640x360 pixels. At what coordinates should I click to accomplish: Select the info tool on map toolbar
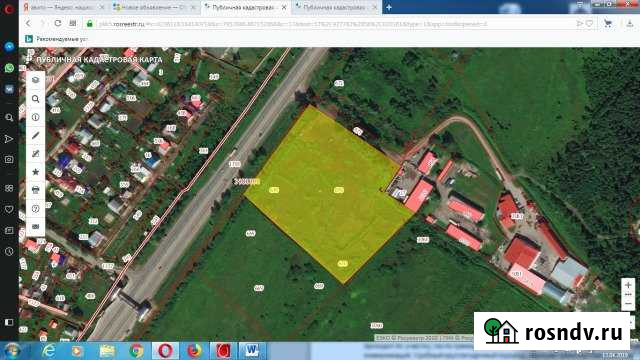coord(36,117)
